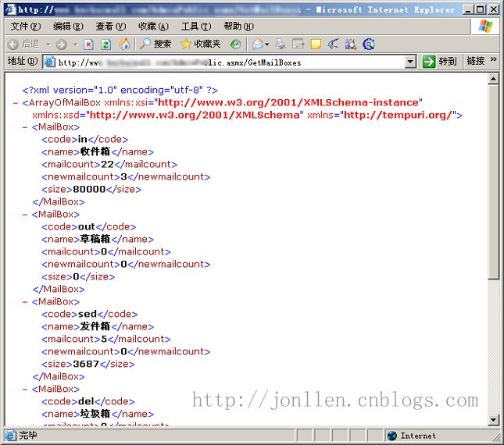The height and width of the screenshot is (445, 504).
Task: Click the IE icon in title bar
Action: pyautogui.click(x=10, y=9)
